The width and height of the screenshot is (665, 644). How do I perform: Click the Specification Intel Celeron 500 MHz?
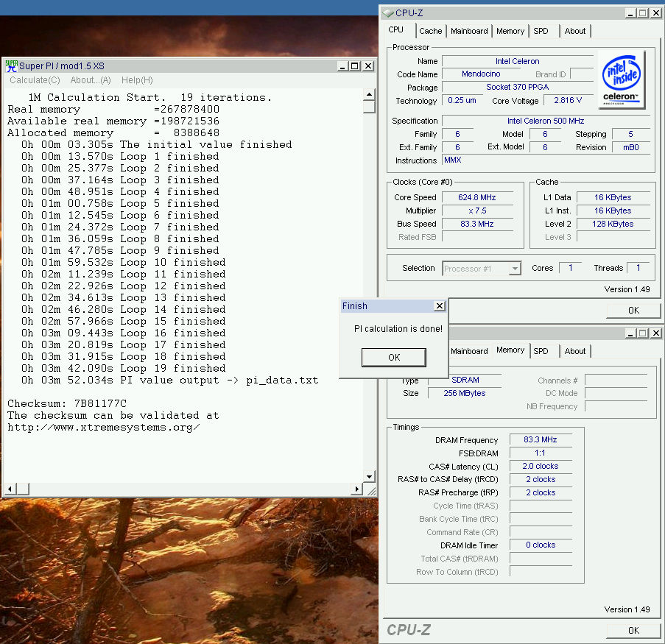[x=546, y=121]
